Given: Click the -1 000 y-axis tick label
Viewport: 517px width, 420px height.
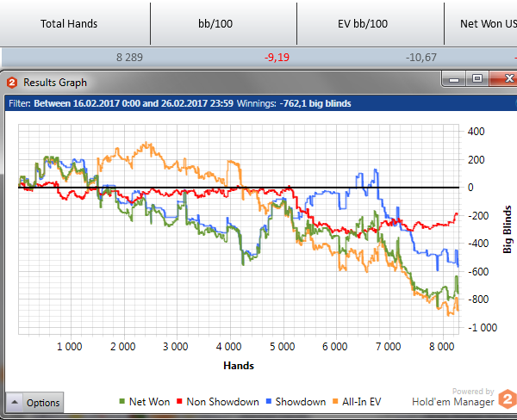Looking at the screenshot, I should click(483, 327).
